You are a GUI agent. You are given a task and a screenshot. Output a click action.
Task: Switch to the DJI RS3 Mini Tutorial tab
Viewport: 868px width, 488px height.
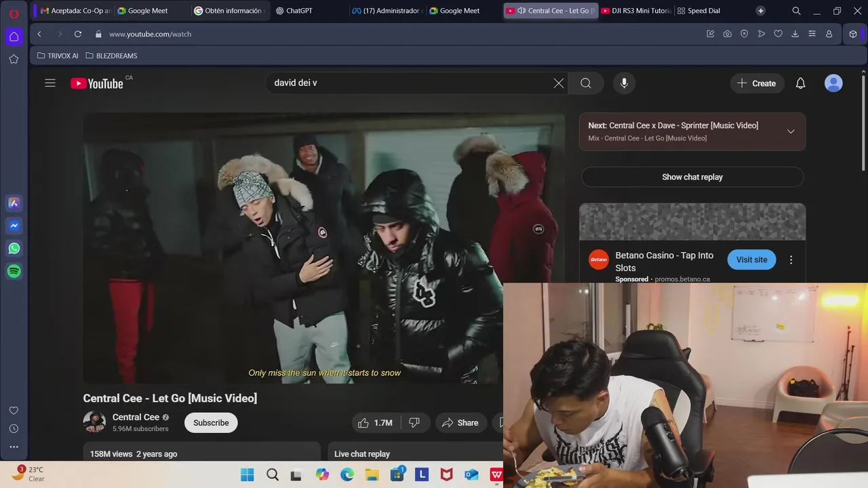click(637, 11)
